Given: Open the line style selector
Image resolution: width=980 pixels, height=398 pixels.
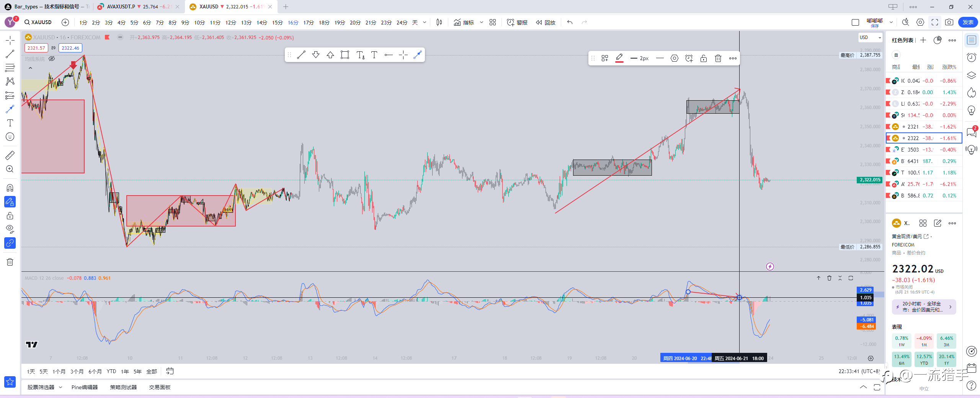Looking at the screenshot, I should (x=660, y=58).
